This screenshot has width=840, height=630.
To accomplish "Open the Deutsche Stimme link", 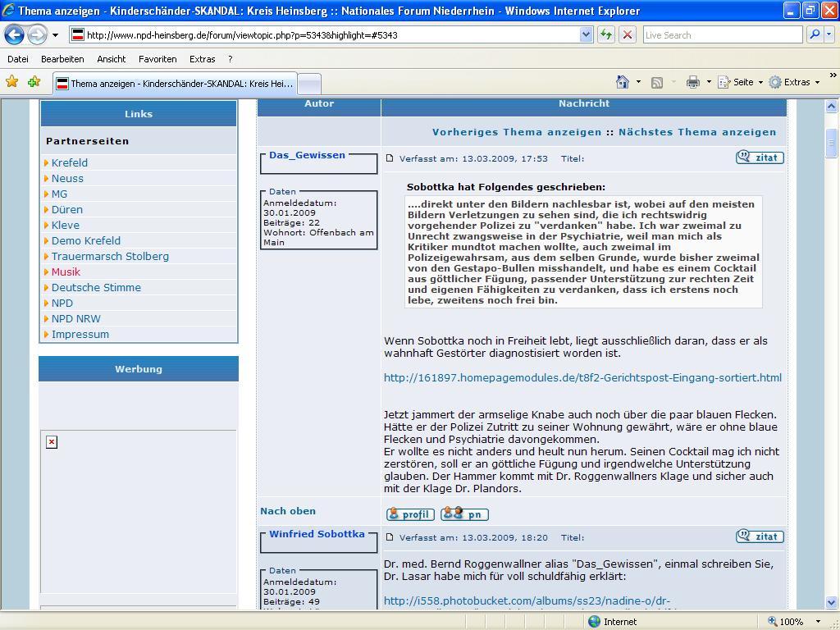I will click(x=96, y=287).
